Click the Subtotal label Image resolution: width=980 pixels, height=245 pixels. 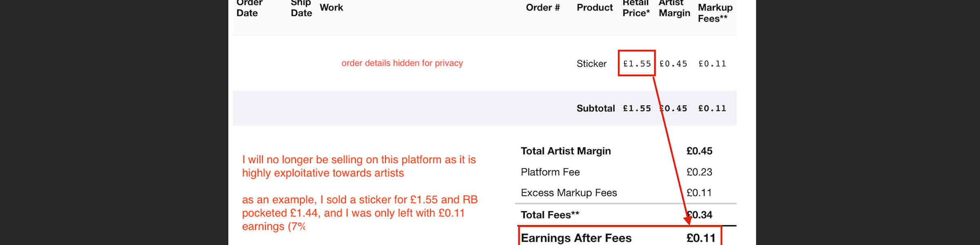[x=595, y=108]
